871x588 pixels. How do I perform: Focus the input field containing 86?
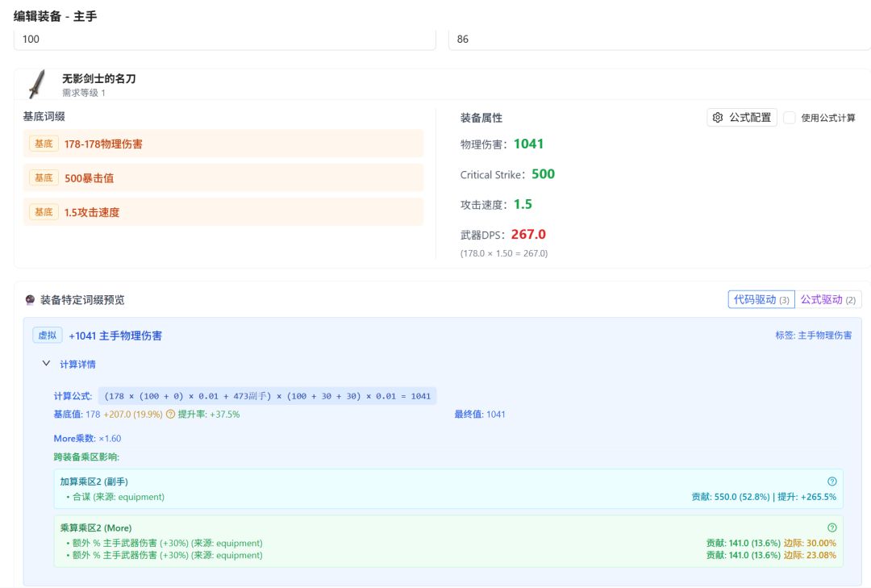[x=659, y=39]
